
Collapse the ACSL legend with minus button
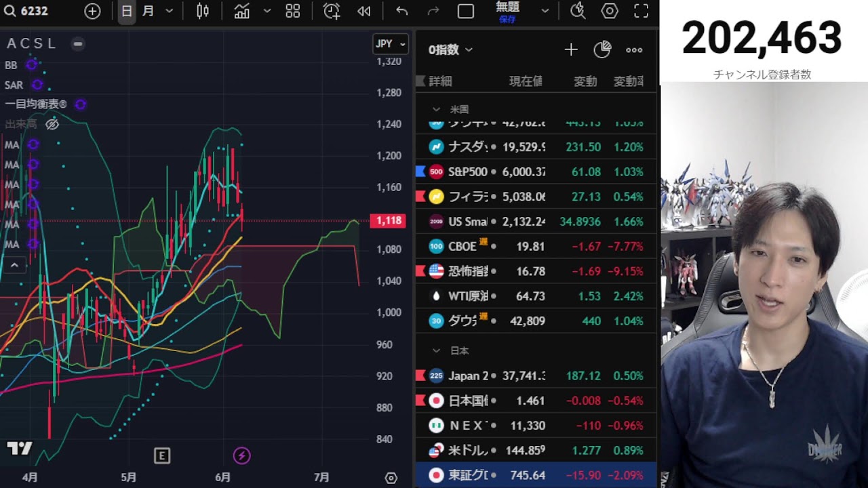coord(78,44)
